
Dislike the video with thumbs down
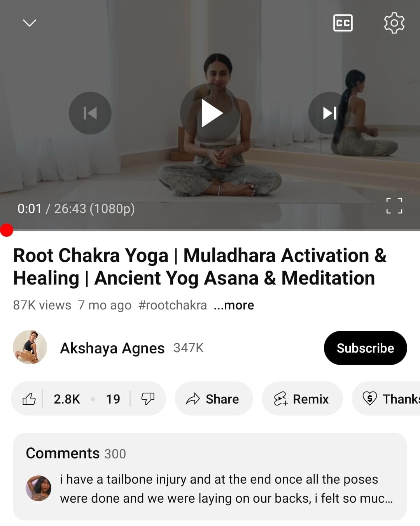(148, 399)
